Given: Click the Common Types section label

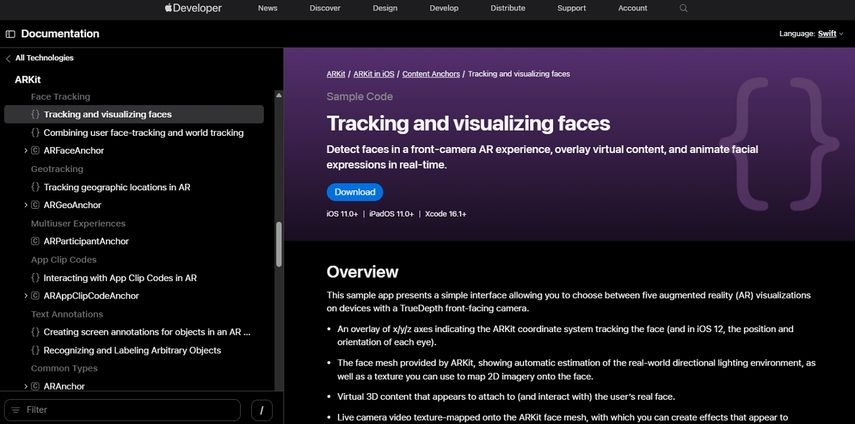Looking at the screenshot, I should tap(64, 368).
